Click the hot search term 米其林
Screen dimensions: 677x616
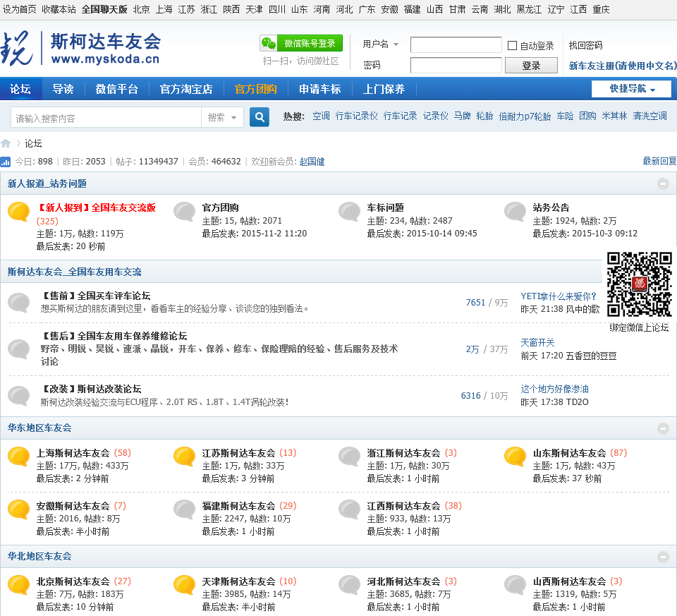[x=614, y=116]
